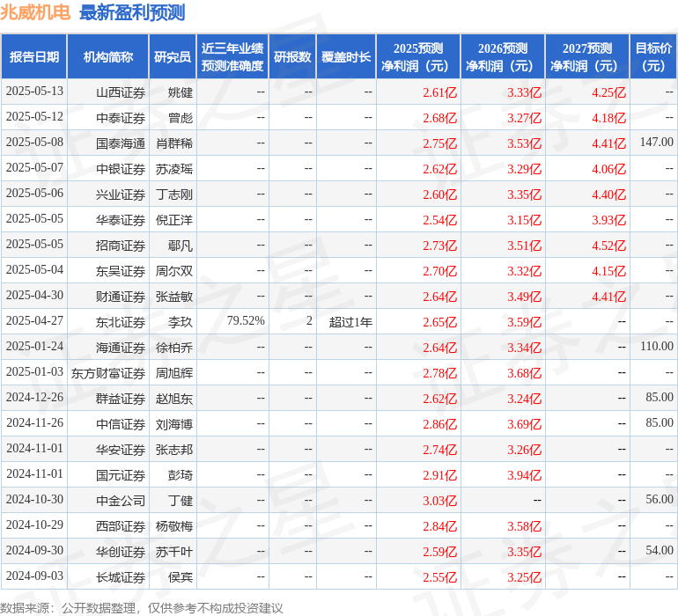This screenshot has width=678, height=616.
Task: Click date 2024-12-26
Action: (34, 397)
